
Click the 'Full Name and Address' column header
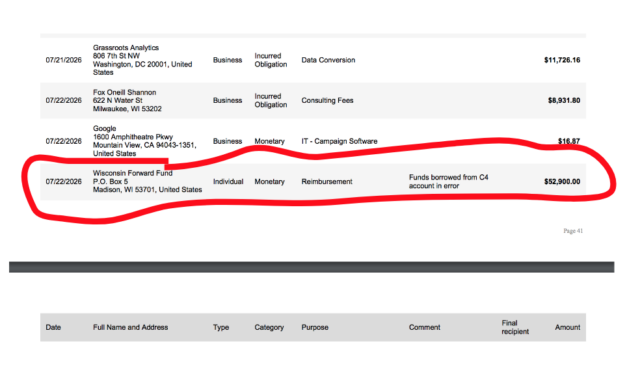(x=130, y=327)
